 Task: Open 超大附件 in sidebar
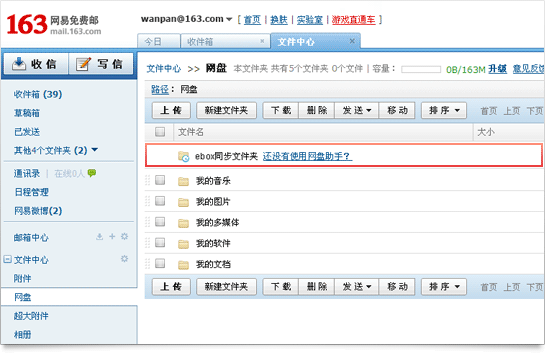coord(31,316)
